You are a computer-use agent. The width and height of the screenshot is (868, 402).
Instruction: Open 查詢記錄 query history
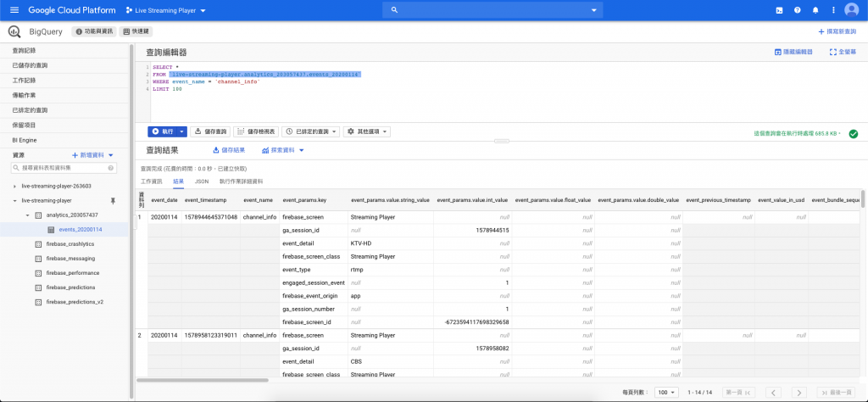[x=64, y=50]
